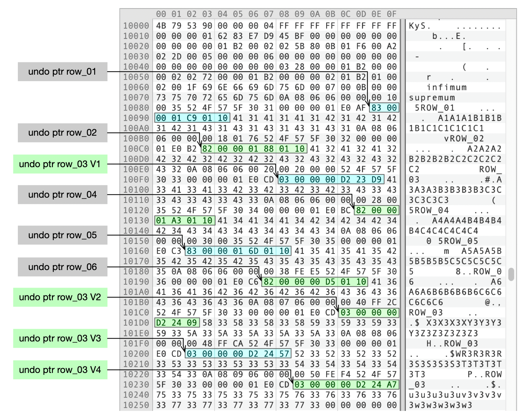Select offset address 100A0

[x=136, y=128]
